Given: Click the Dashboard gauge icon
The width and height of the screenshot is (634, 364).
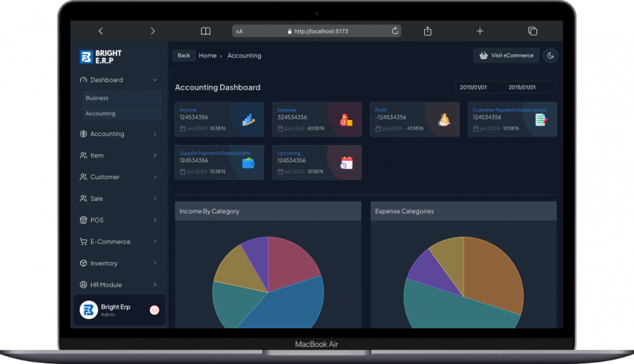Looking at the screenshot, I should pos(83,80).
